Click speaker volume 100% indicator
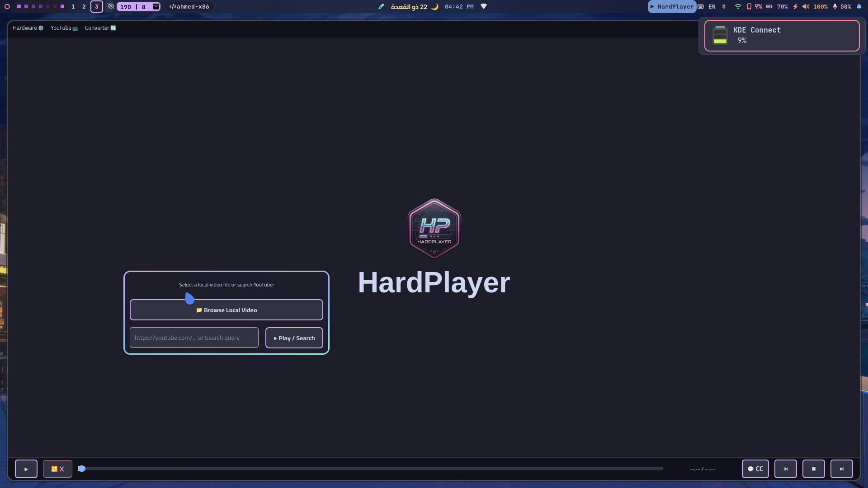Image resolution: width=868 pixels, height=488 pixels. 815,7
